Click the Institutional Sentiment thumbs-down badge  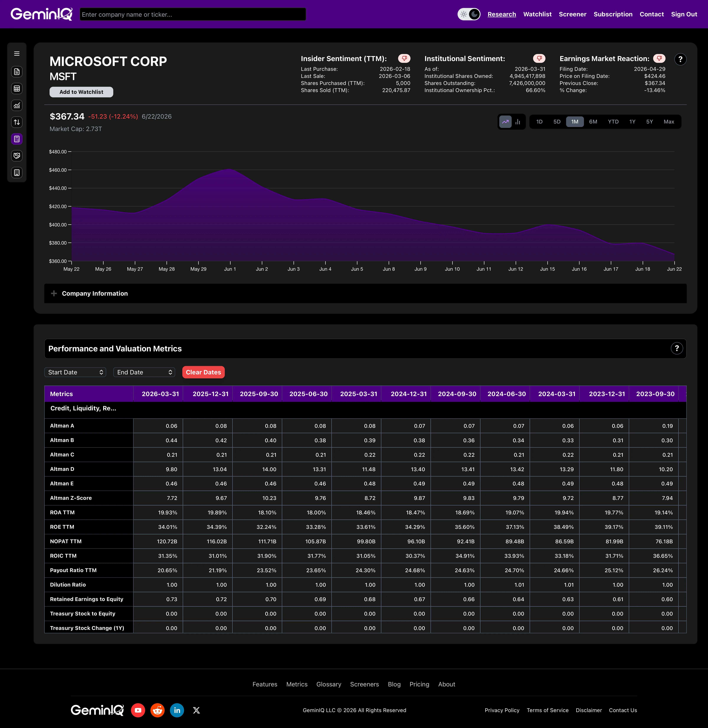coord(539,58)
